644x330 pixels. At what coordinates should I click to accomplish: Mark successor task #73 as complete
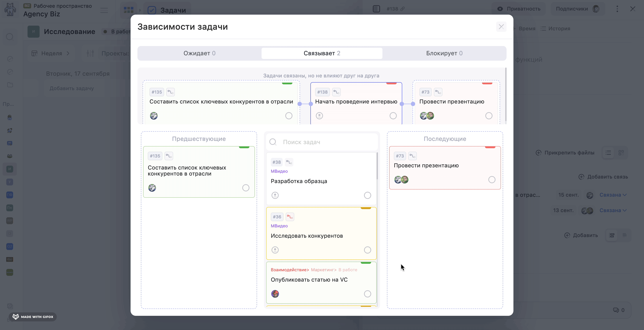point(492,180)
